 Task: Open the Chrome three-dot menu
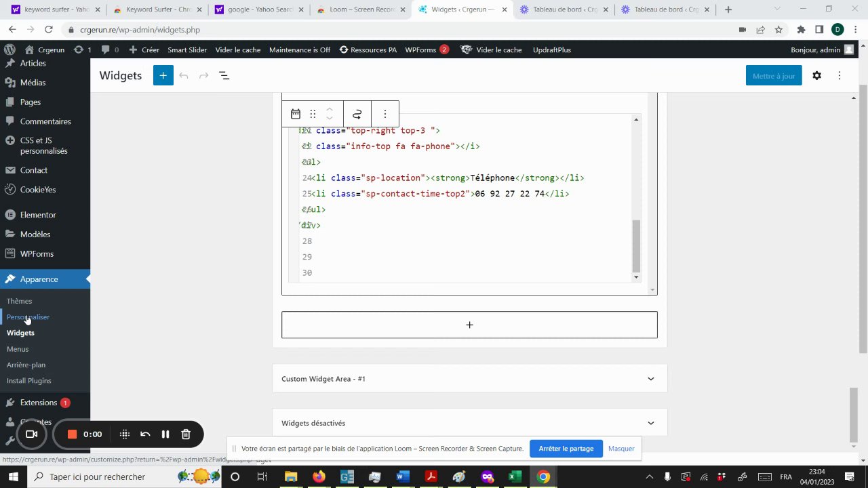856,30
